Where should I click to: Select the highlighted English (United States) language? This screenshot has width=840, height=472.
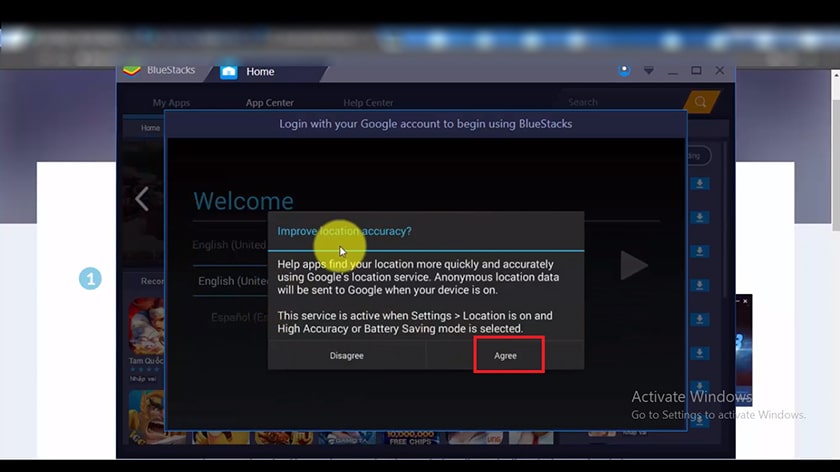(232, 281)
